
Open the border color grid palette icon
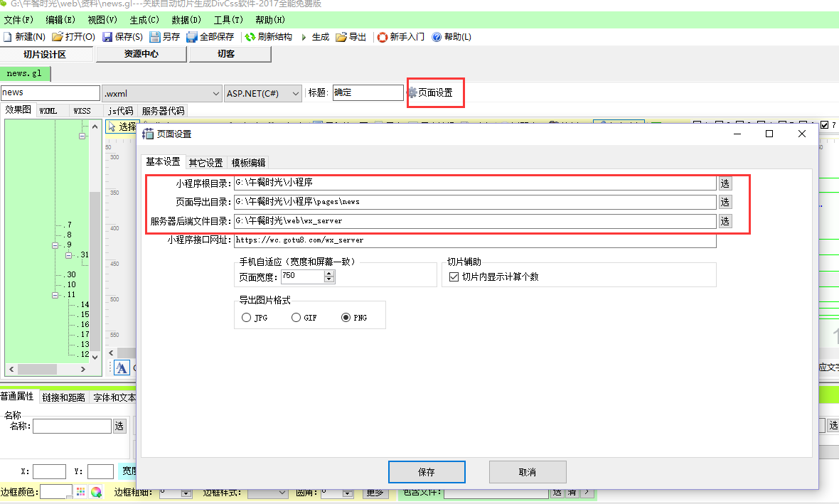coord(80,492)
